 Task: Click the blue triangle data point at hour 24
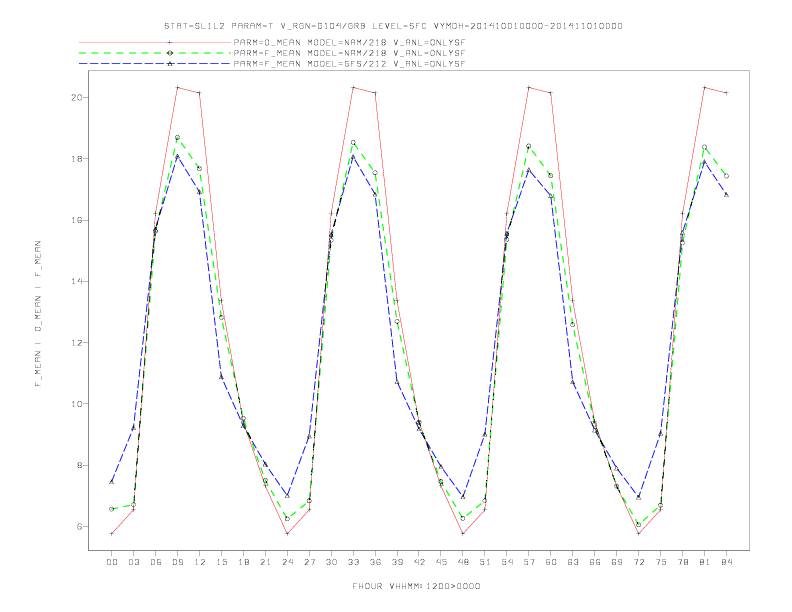pos(287,496)
